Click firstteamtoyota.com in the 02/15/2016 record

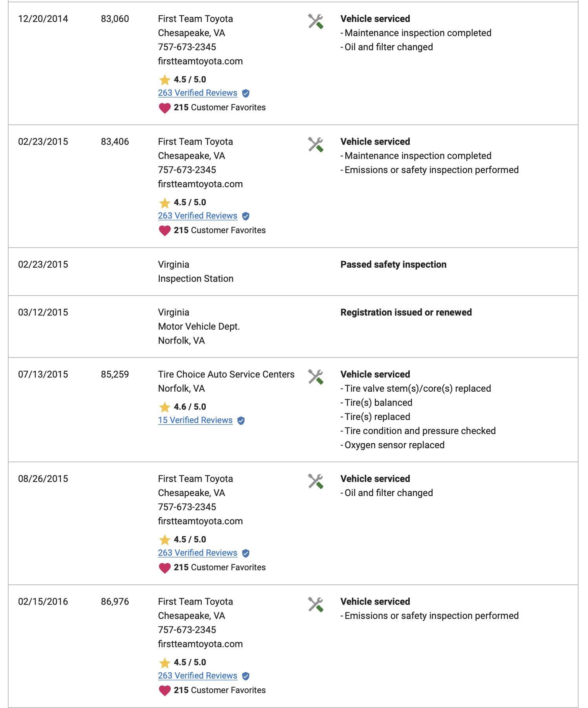[x=200, y=644]
